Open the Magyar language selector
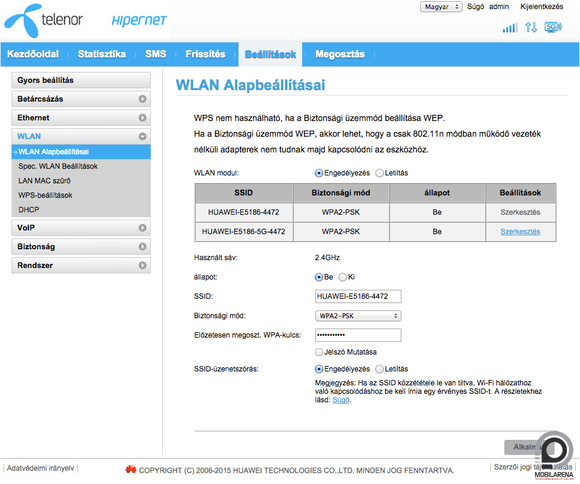580x484 pixels. point(441,7)
